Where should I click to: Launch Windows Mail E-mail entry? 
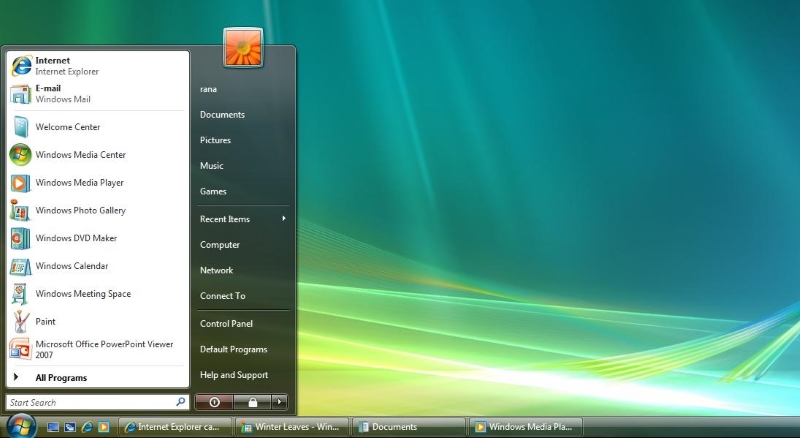click(97, 94)
